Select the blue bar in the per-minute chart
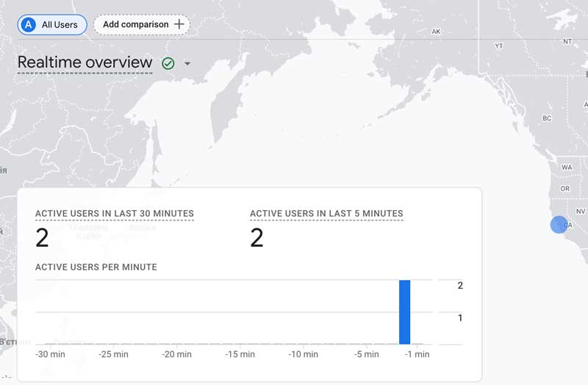 tap(404, 312)
